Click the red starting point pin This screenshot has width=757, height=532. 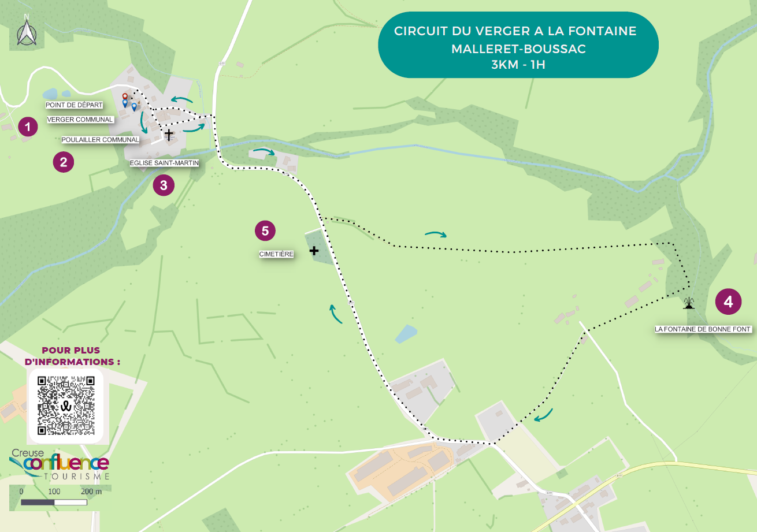pyautogui.click(x=124, y=97)
